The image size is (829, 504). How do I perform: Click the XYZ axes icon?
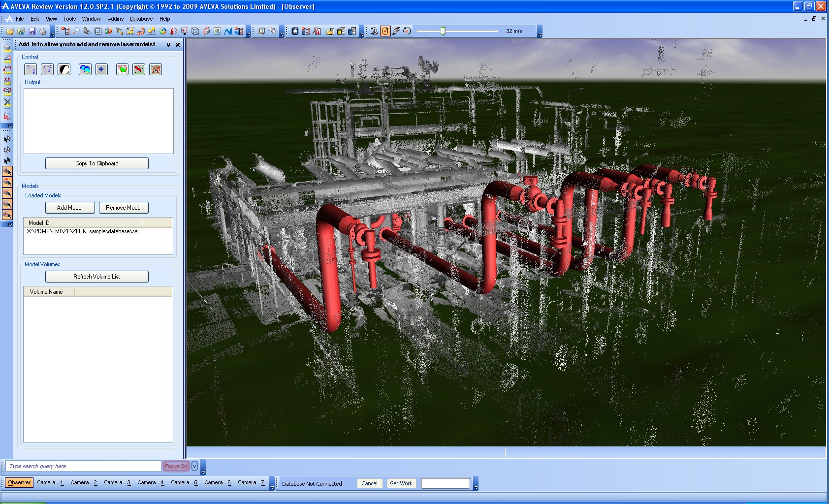[7, 116]
